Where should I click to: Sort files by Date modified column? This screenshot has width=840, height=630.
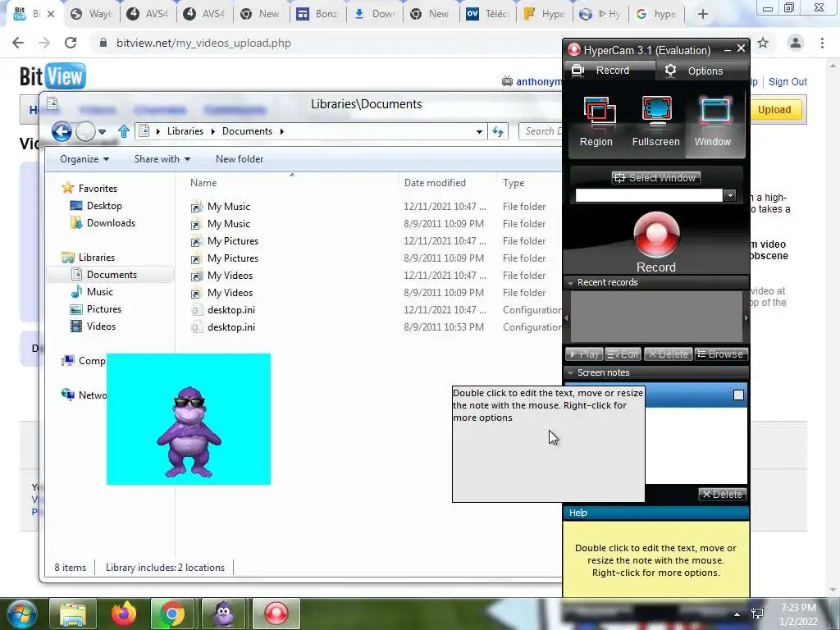[435, 183]
